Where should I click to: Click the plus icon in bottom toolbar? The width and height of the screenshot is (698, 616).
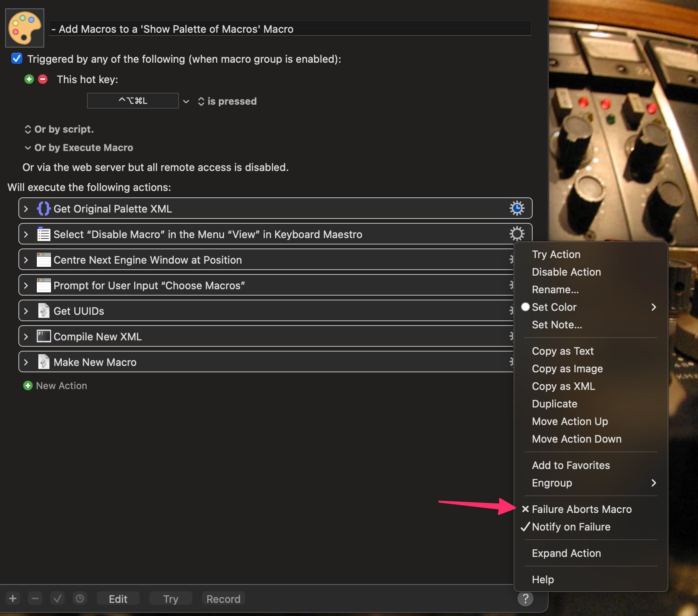[13, 598]
